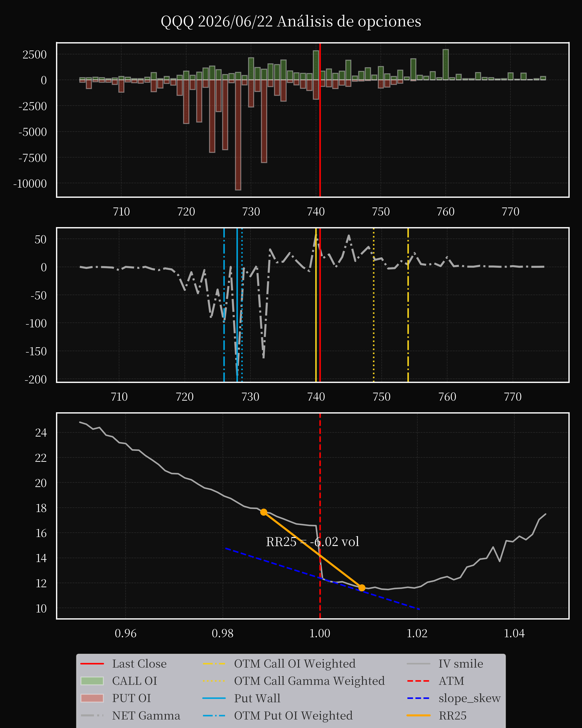Click the tall green call OI bar at 740
Screen dimensions: 582x728
click(x=316, y=66)
